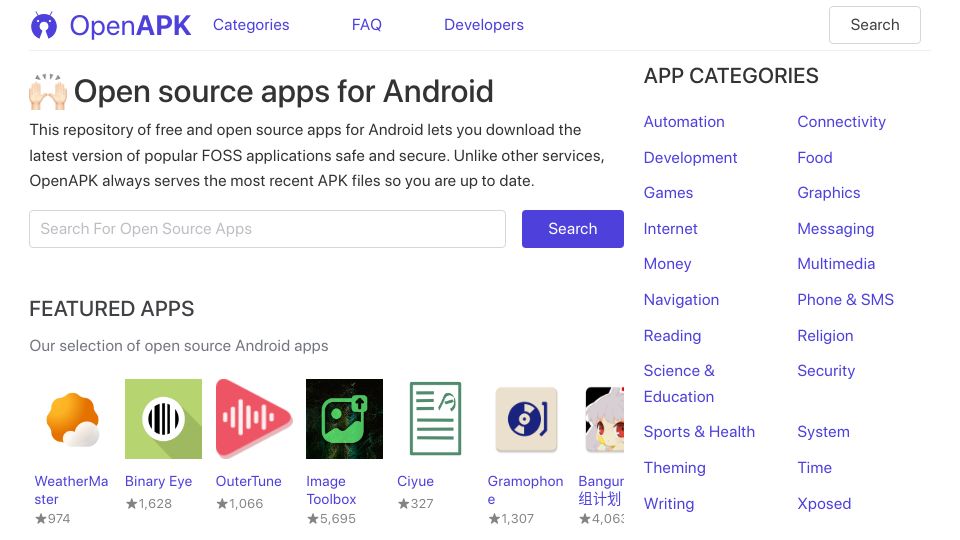The width and height of the screenshot is (960, 540).
Task: Browse the Phone & SMS category
Action: point(845,300)
